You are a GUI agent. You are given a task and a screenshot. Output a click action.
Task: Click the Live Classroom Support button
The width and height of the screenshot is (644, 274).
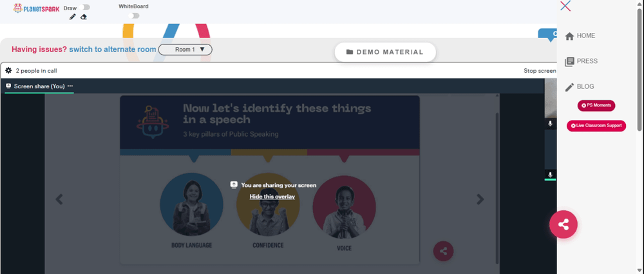(596, 126)
